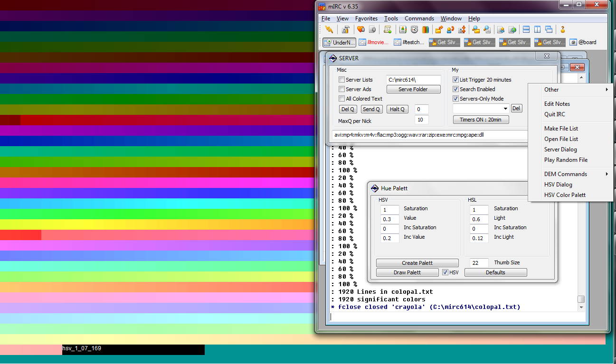The image size is (616, 364).
Task: Click the Thumb Size input field
Action: (x=480, y=263)
